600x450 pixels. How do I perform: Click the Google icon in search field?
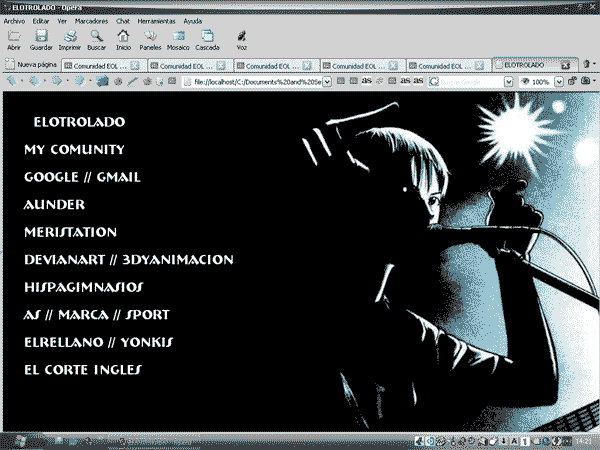pos(434,82)
